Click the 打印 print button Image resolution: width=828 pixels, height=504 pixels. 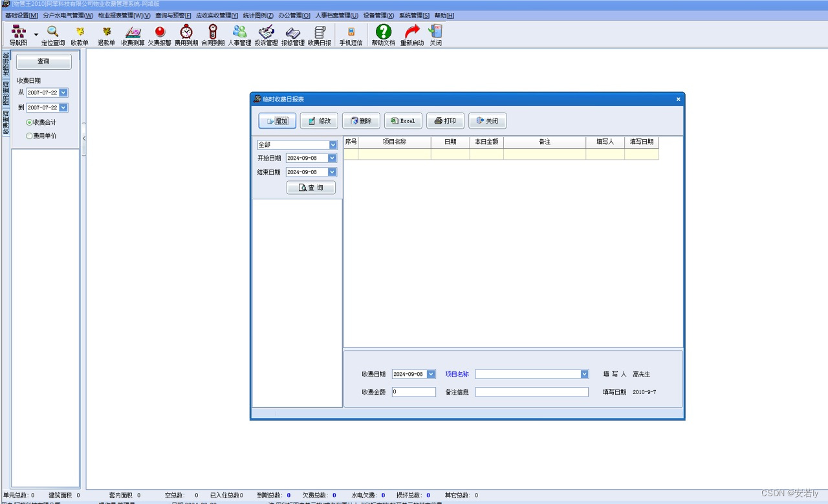coord(445,121)
